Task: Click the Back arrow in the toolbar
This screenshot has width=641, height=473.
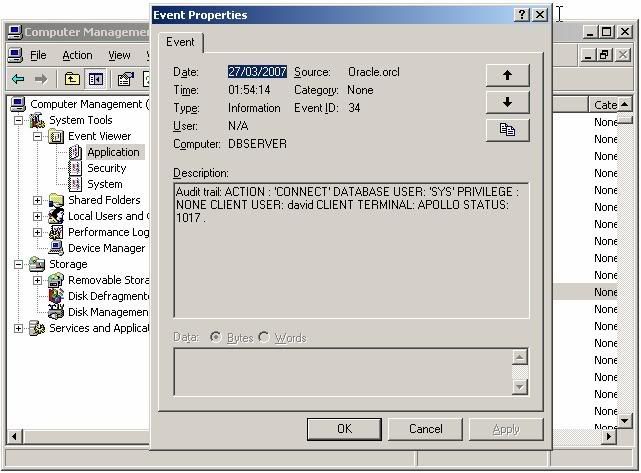Action: coord(18,79)
